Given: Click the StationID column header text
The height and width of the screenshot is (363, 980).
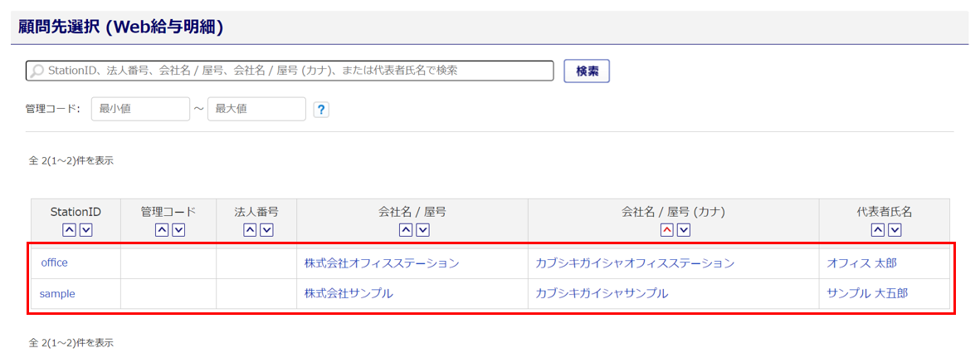Looking at the screenshot, I should pos(76,212).
